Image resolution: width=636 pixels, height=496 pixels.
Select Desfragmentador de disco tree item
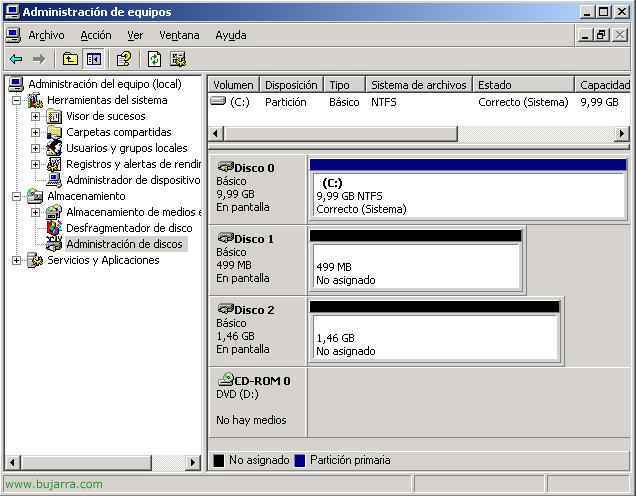click(x=129, y=228)
